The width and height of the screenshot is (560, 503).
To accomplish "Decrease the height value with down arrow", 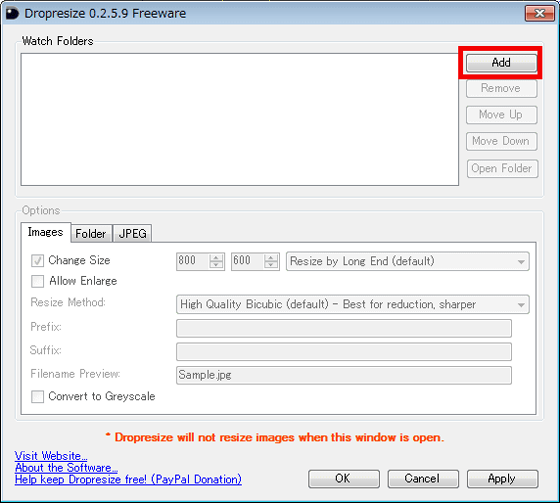I will coord(271,265).
